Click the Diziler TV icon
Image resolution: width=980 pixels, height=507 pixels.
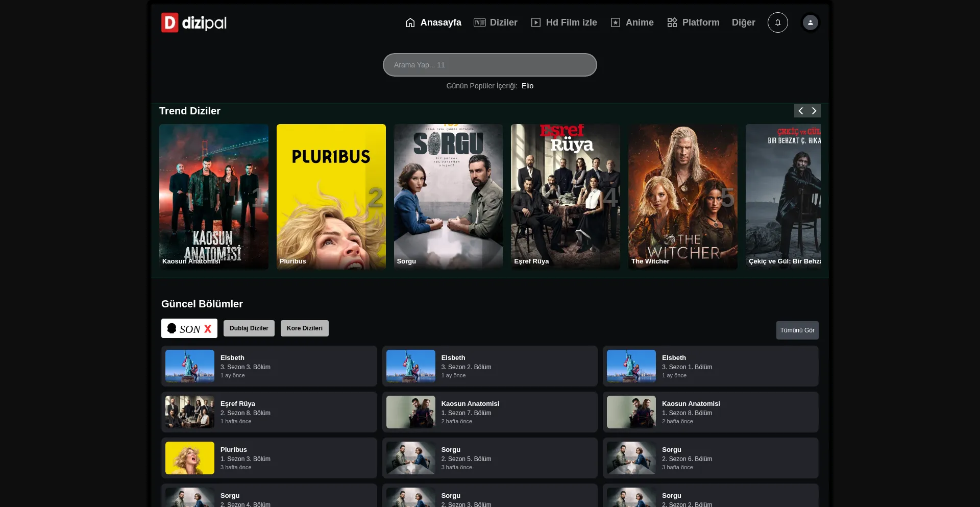coord(479,22)
